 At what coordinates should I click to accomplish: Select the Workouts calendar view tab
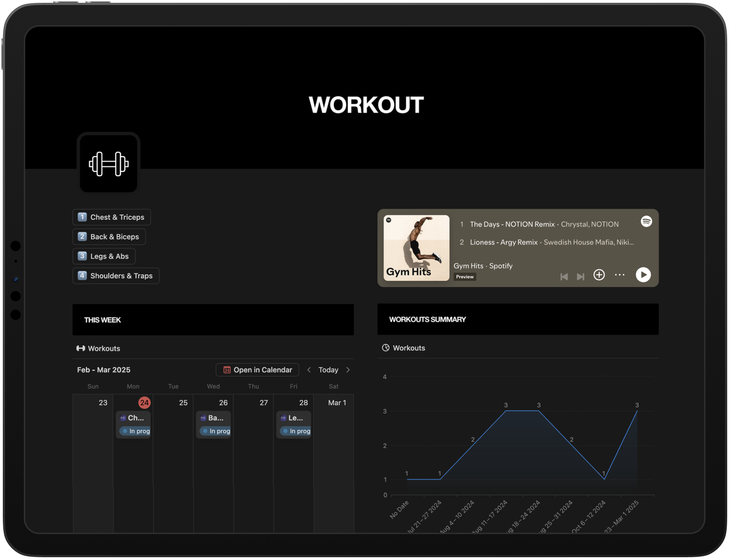(x=99, y=349)
